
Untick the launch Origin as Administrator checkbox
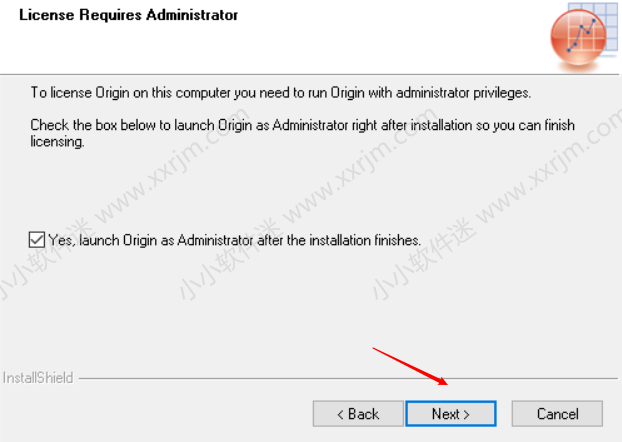pos(36,240)
